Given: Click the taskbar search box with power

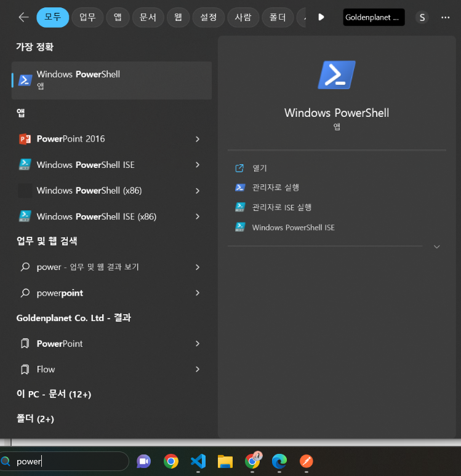Looking at the screenshot, I should 64,461.
